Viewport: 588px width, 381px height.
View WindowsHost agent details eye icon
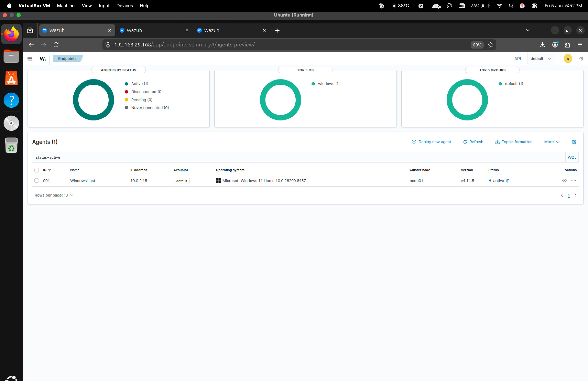click(x=564, y=181)
